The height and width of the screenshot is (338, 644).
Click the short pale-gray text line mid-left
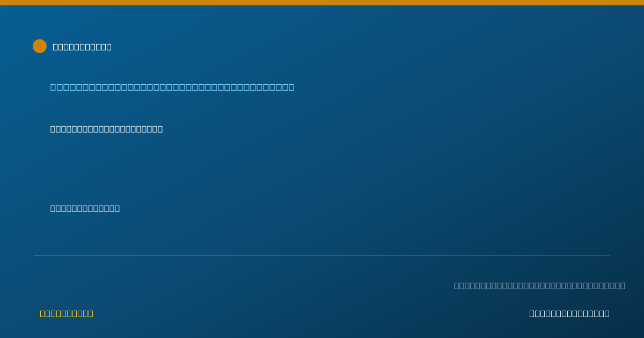pos(85,208)
